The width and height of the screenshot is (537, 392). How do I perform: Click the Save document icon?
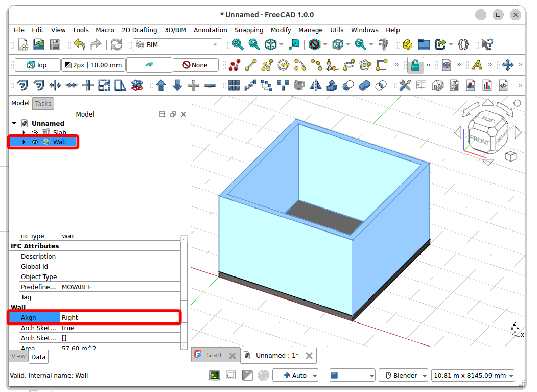coord(55,44)
